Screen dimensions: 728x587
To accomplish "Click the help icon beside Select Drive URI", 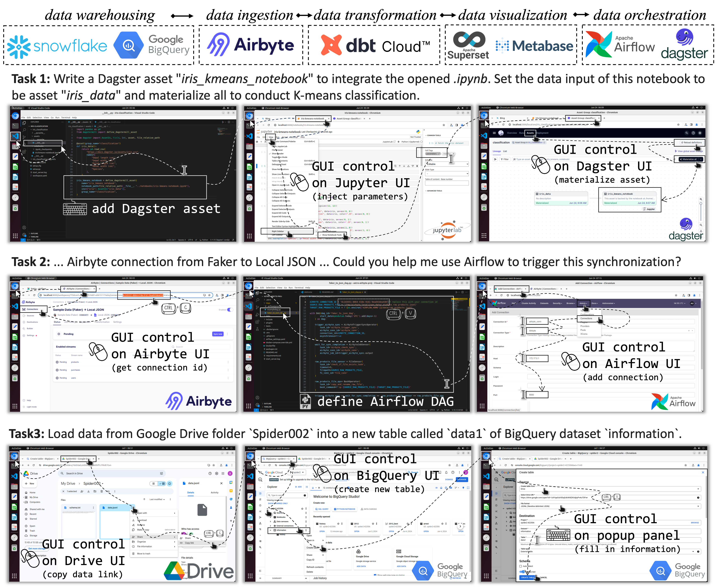I will 698,497.
